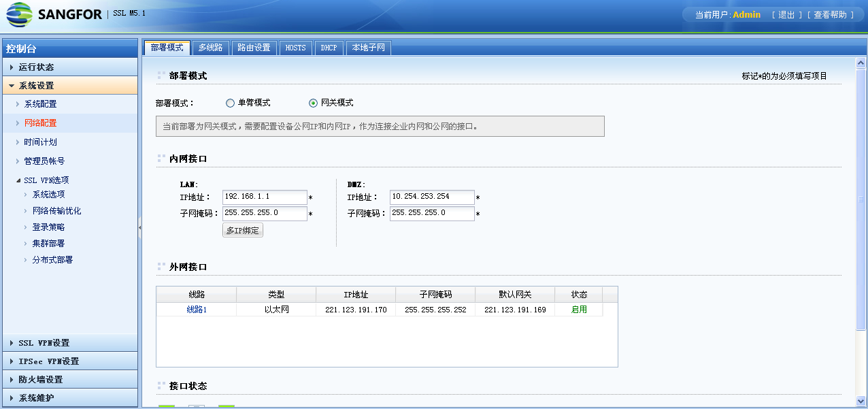Click the 启用 status link for 线路1
The height and width of the screenshot is (409, 868).
coord(578,308)
